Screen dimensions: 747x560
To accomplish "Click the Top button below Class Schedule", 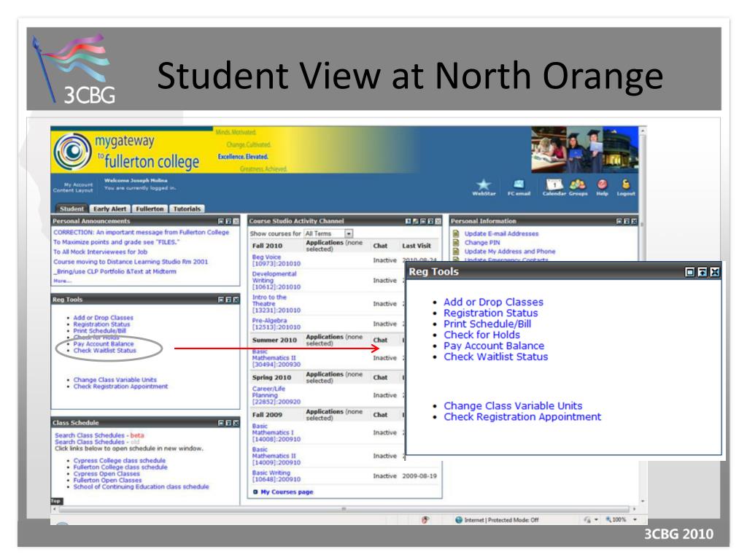I will click(x=56, y=501).
